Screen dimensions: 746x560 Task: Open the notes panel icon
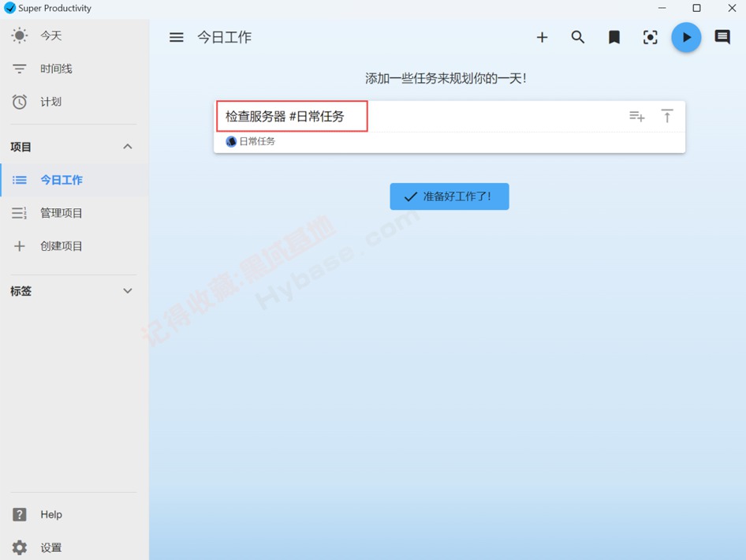[722, 37]
